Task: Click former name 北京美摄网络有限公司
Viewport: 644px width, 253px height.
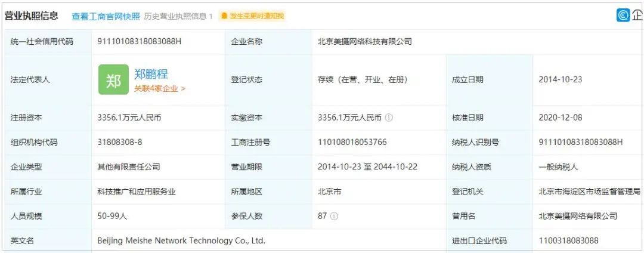Action: [578, 216]
